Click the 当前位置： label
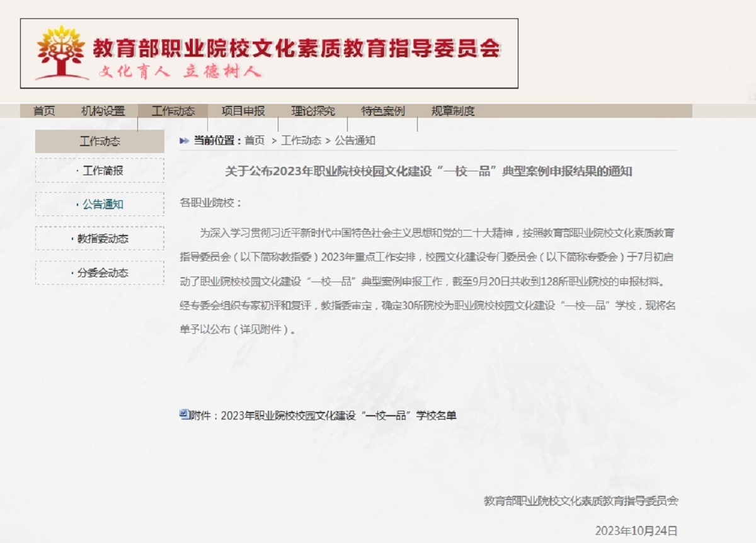Image resolution: width=756 pixels, height=543 pixels. tap(218, 140)
